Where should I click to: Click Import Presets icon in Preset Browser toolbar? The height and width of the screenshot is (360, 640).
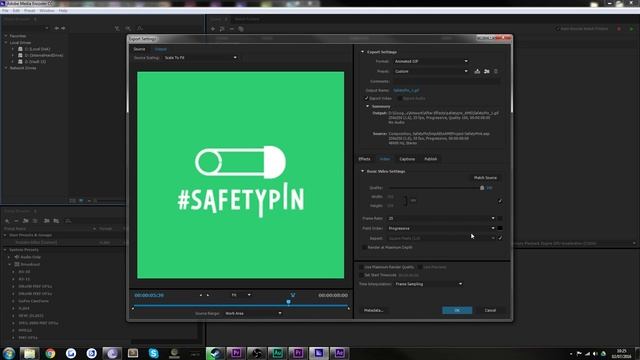click(47, 221)
